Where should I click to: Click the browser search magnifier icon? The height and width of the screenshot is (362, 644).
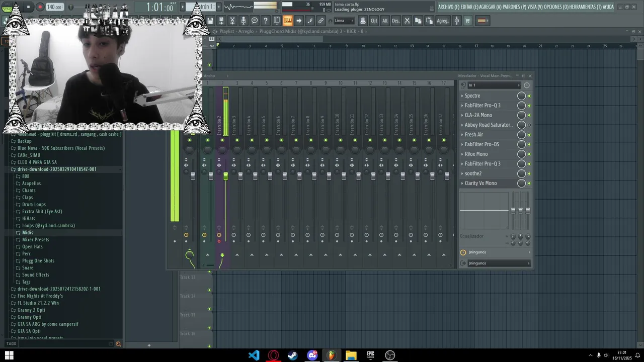pos(118,344)
